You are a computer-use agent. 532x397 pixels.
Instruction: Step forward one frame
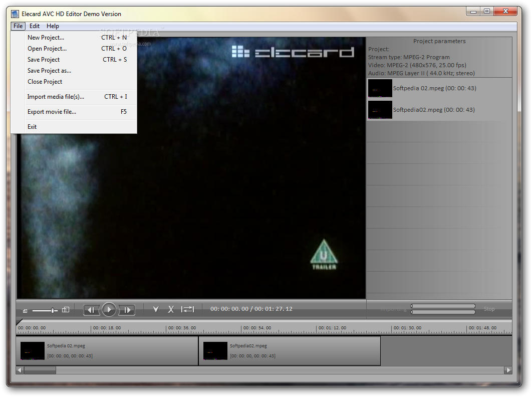(127, 310)
